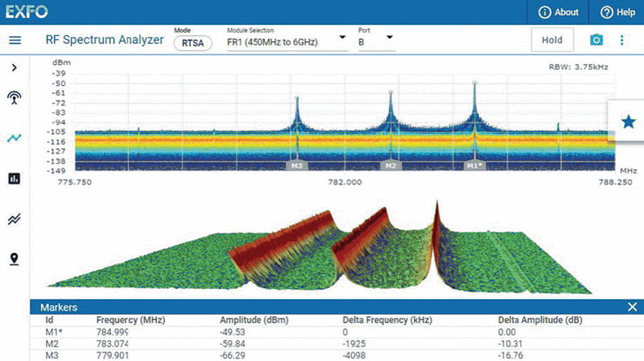Click the EXFO logo
The image size is (644, 361).
click(26, 12)
